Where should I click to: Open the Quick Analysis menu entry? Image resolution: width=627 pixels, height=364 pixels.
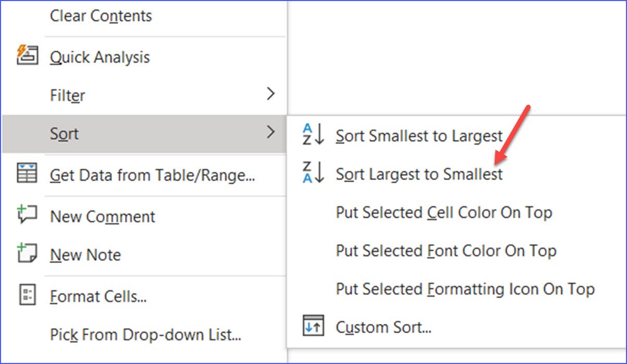tap(99, 57)
